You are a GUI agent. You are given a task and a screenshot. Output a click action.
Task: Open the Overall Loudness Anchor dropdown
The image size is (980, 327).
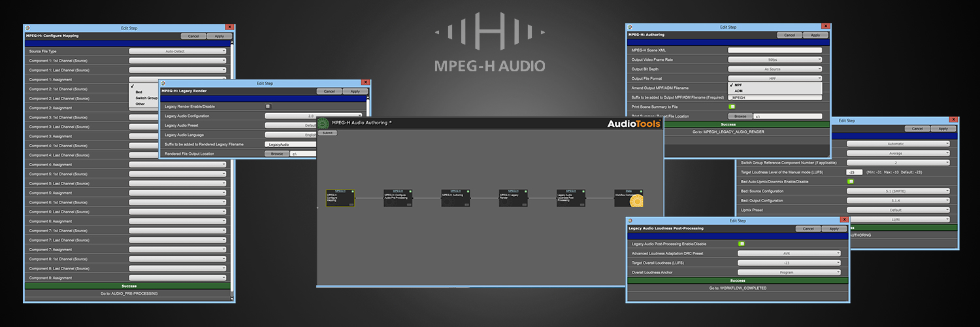pyautogui.click(x=789, y=272)
